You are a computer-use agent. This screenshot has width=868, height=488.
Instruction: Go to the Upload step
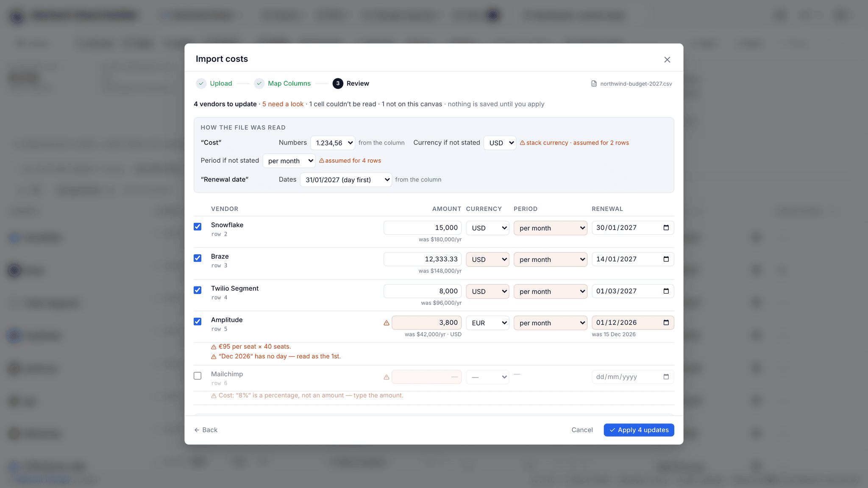coord(221,83)
